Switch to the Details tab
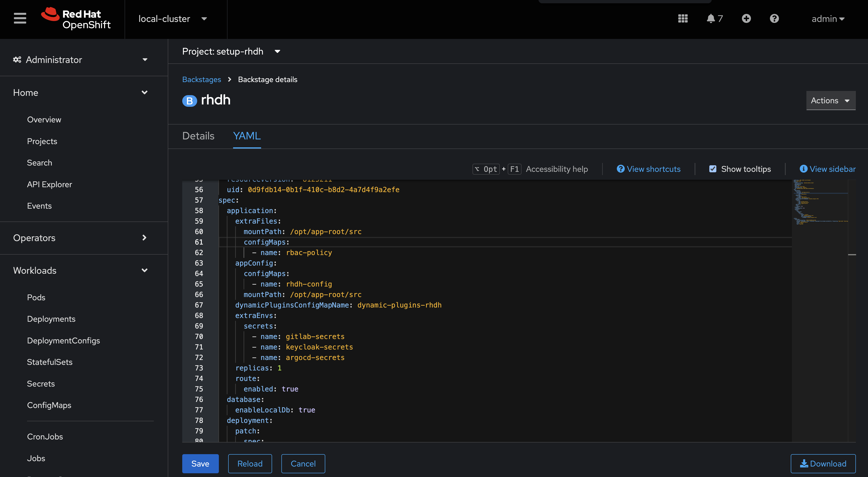The width and height of the screenshot is (868, 477). (x=198, y=136)
